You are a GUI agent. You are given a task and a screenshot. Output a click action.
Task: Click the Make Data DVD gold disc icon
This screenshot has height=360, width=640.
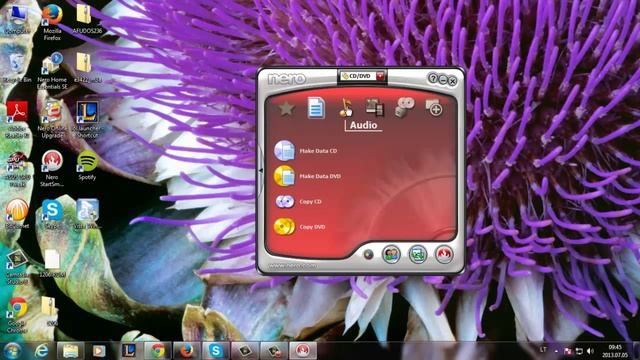pyautogui.click(x=284, y=176)
